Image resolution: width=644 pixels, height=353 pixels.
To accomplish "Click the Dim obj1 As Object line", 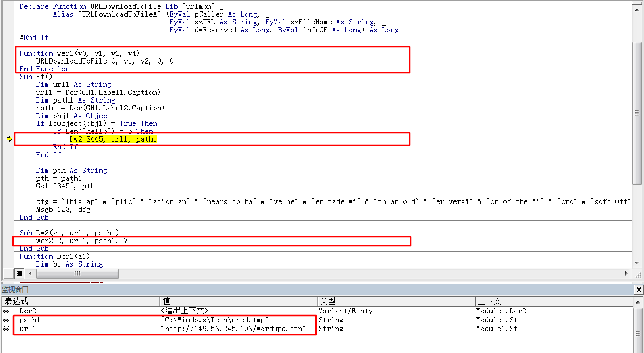I will [73, 116].
